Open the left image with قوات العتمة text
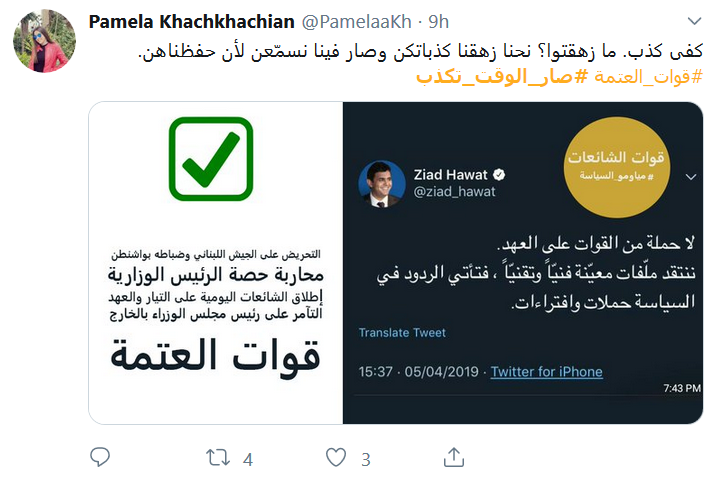 click(x=216, y=263)
